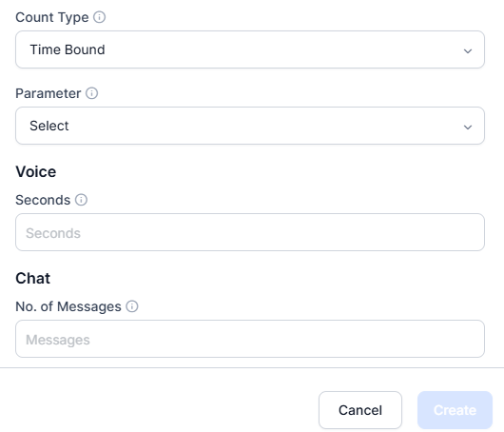Click the Cancel button

click(x=360, y=410)
